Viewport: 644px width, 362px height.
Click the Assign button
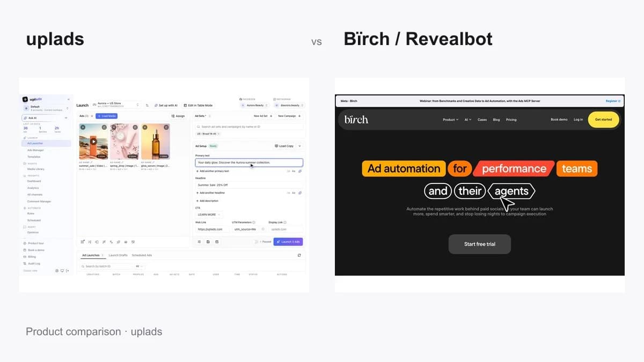pos(178,116)
